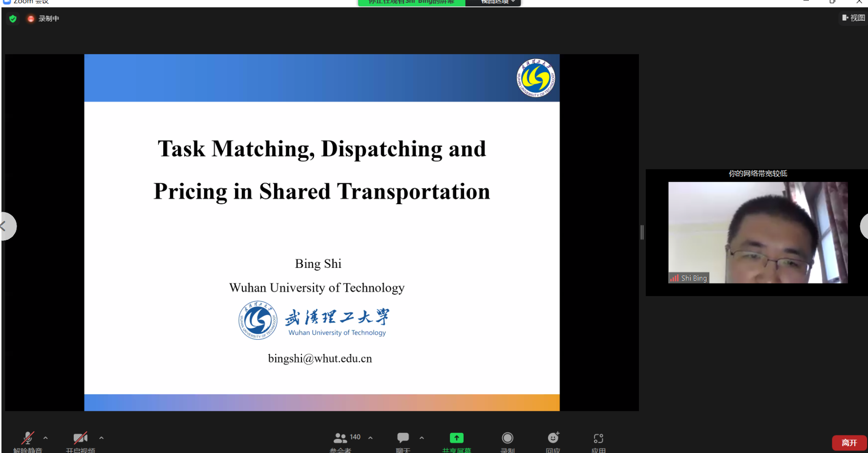Click the university logo in slide header
The image size is (868, 453).
pyautogui.click(x=536, y=78)
